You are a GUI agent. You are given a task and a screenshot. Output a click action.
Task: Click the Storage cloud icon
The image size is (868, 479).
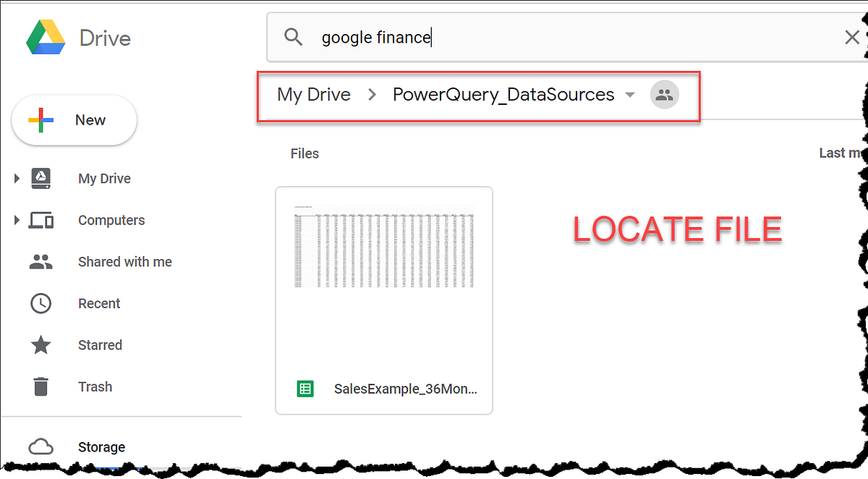pos(41,446)
